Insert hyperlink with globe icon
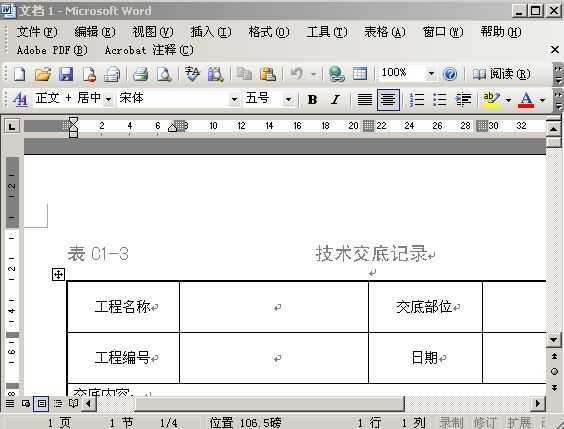The width and height of the screenshot is (564, 429). click(336, 74)
